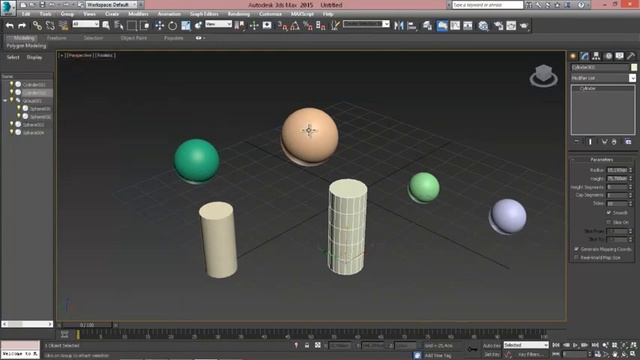This screenshot has height=360, width=640.
Task: Open the key filter Selected dropdown
Action: tap(526, 345)
